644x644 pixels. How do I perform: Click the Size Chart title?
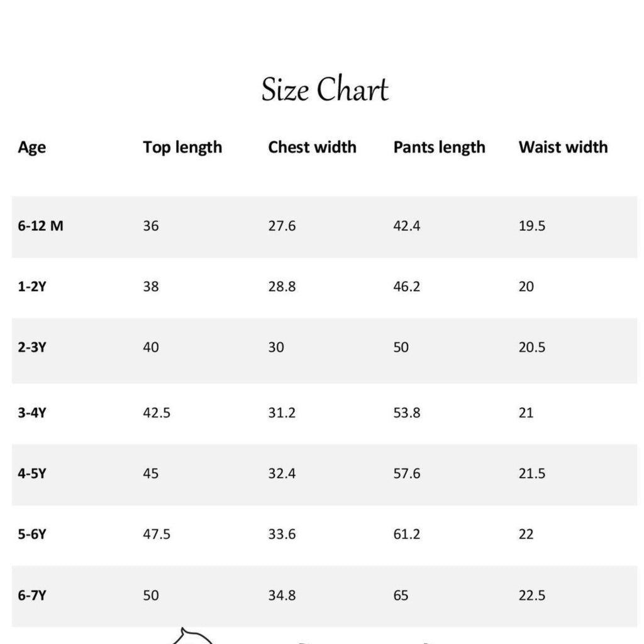point(325,89)
